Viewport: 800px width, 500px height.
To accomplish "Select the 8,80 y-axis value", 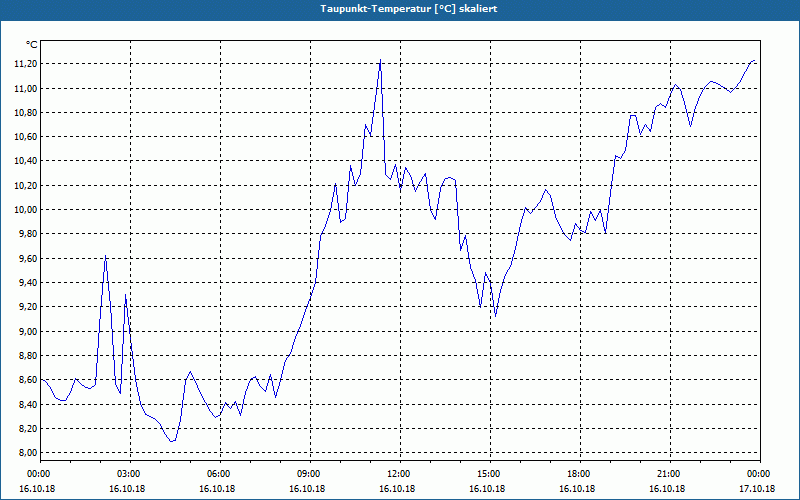I will [x=29, y=356].
